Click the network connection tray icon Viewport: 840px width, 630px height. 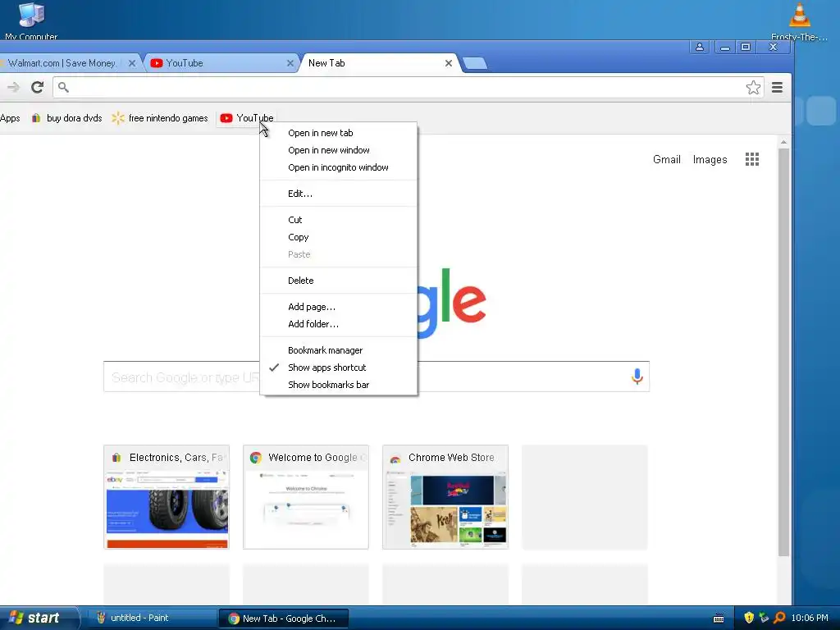click(x=764, y=618)
